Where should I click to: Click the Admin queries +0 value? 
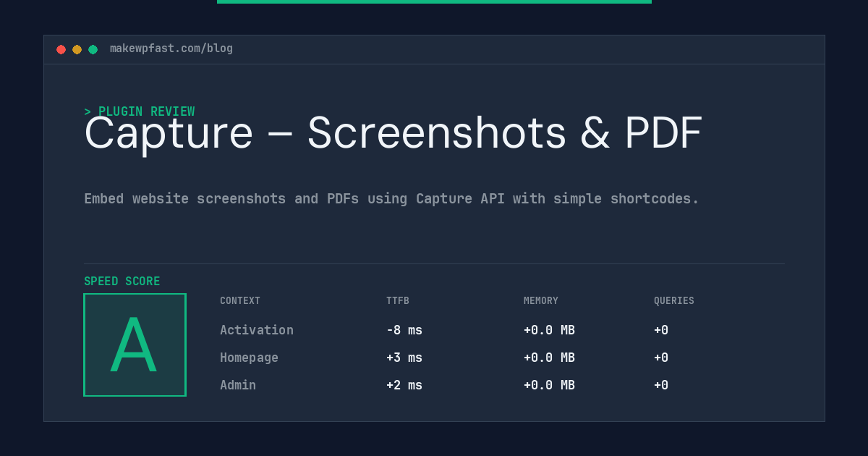pos(661,385)
